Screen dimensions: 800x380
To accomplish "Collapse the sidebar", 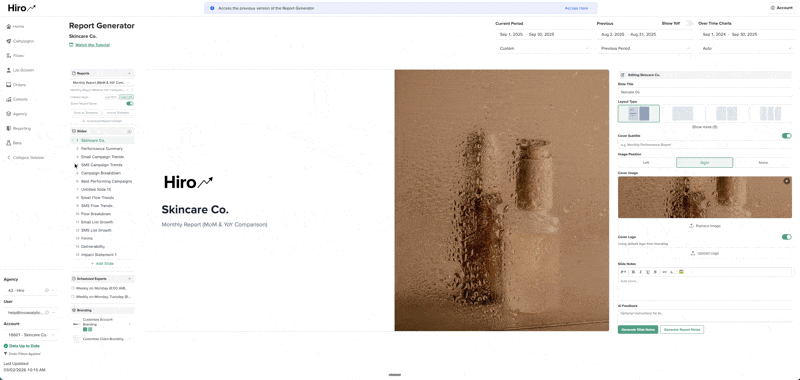I will (x=26, y=158).
